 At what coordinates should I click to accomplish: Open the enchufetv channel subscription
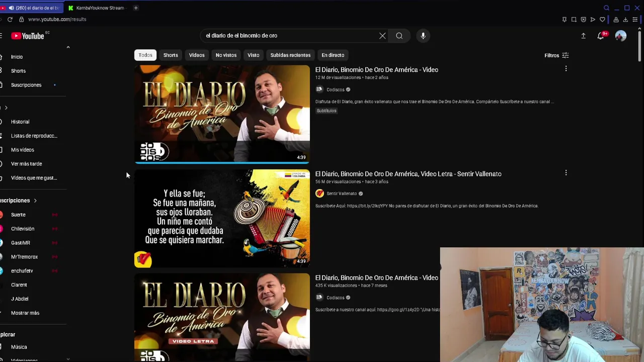click(x=22, y=271)
